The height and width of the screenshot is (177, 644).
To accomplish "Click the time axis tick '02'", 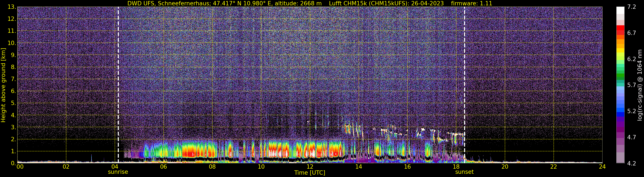I will (66, 167).
